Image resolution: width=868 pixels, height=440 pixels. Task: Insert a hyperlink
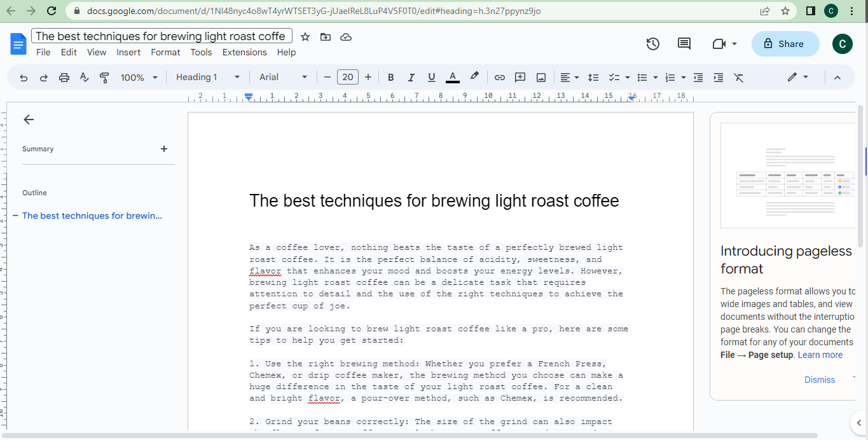tap(500, 77)
